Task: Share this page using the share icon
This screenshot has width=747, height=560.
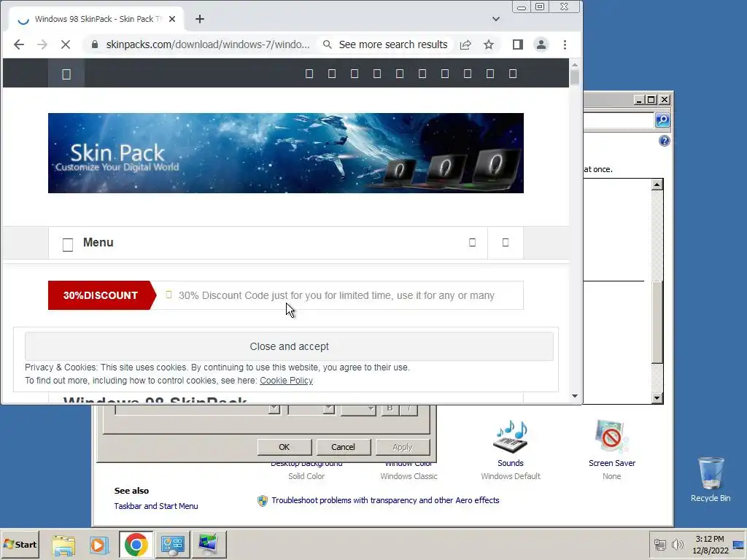Action: click(465, 44)
